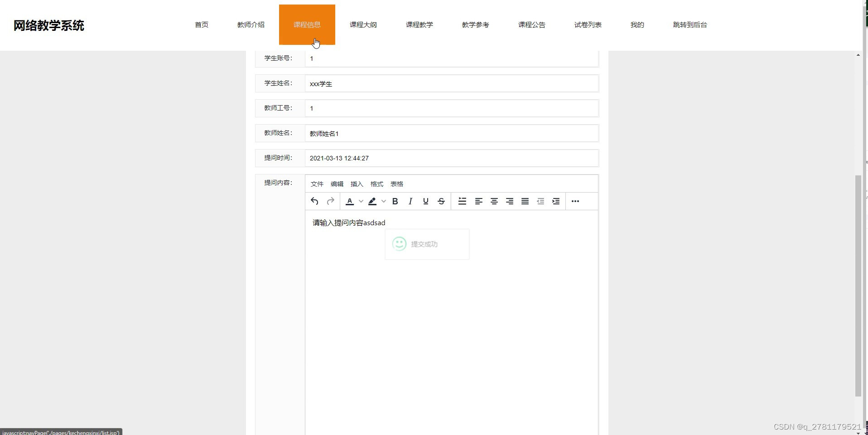The width and height of the screenshot is (868, 435).
Task: Justify text alignment
Action: click(x=525, y=201)
